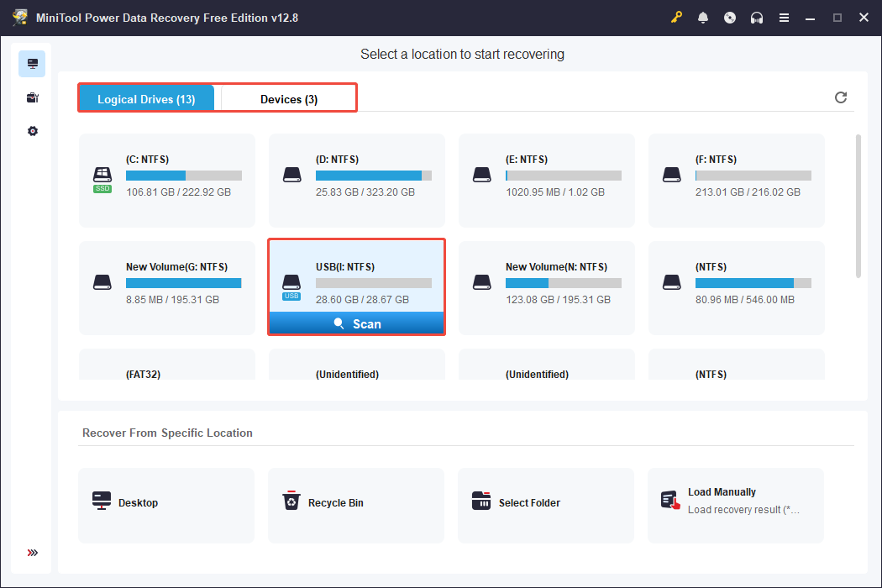Select the data recovery sidebar icon
The image size is (882, 588).
point(32,63)
